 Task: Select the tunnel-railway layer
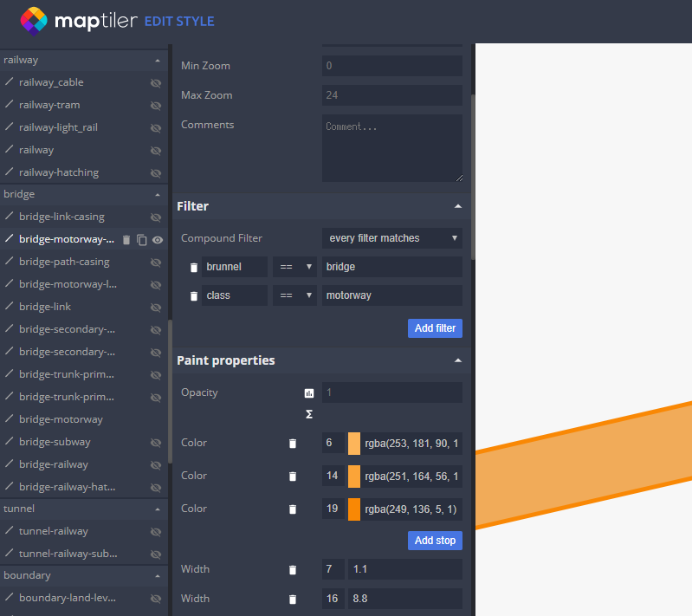54,531
